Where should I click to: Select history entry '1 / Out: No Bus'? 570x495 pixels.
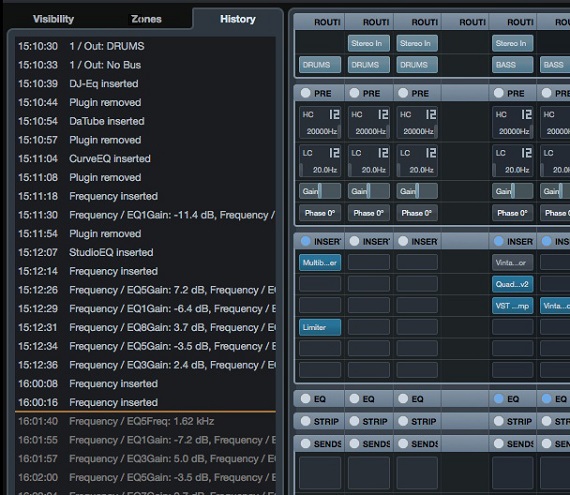pyautogui.click(x=145, y=65)
